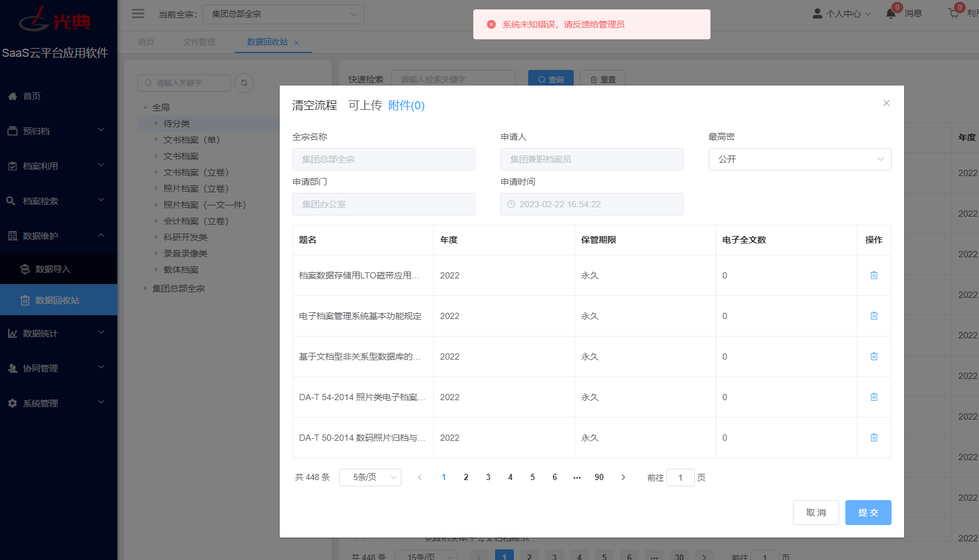The height and width of the screenshot is (560, 979).
Task: Collapse the 全局 tree node
Action: pos(145,107)
